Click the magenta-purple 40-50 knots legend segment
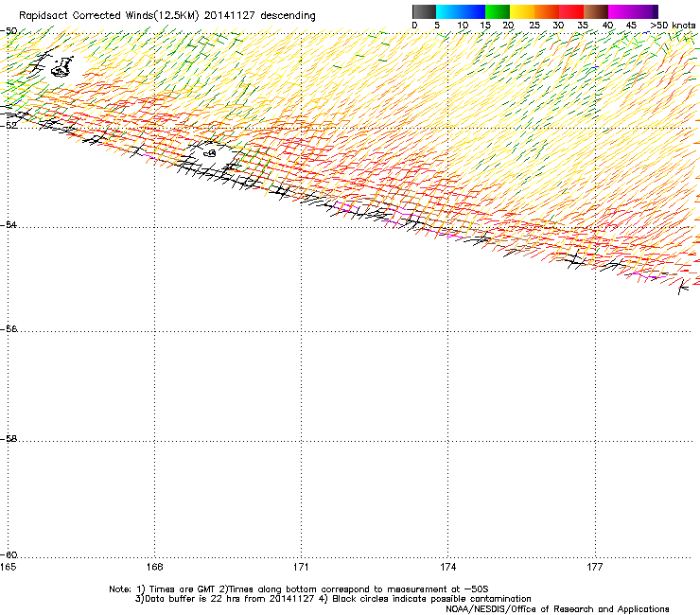This screenshot has width=700, height=615. point(633,11)
